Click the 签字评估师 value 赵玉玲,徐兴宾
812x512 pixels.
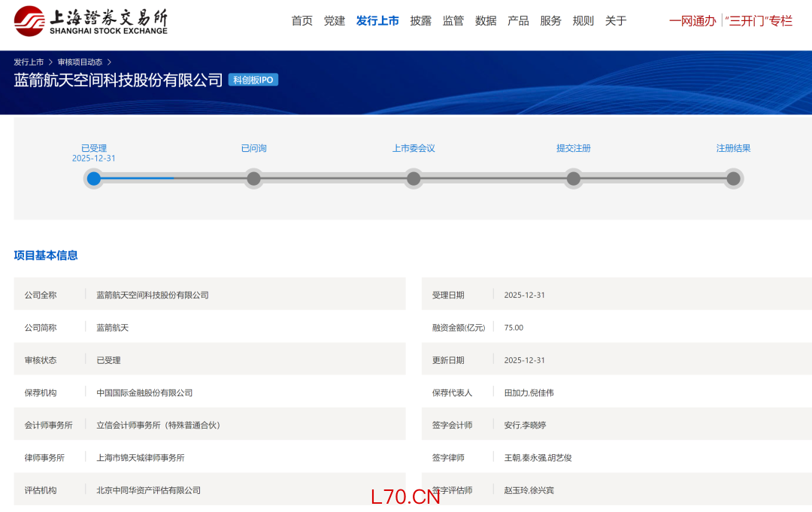pyautogui.click(x=529, y=490)
